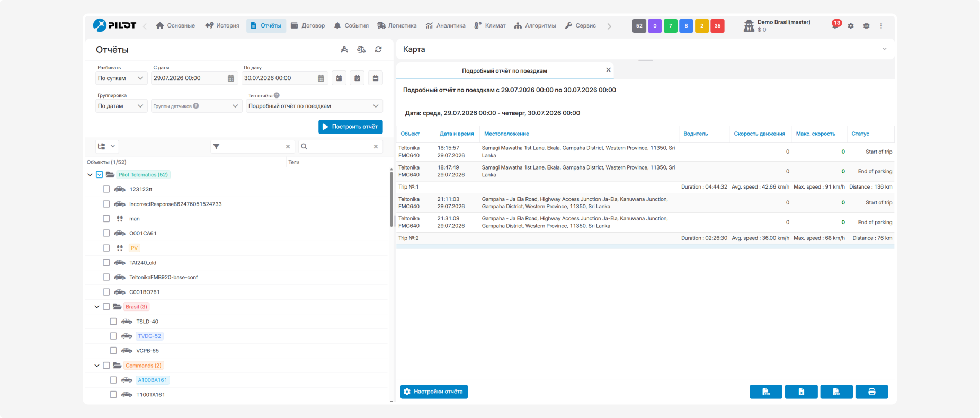
Task: Open the compass drawing tool icon in Отчёты header
Action: tap(344, 49)
